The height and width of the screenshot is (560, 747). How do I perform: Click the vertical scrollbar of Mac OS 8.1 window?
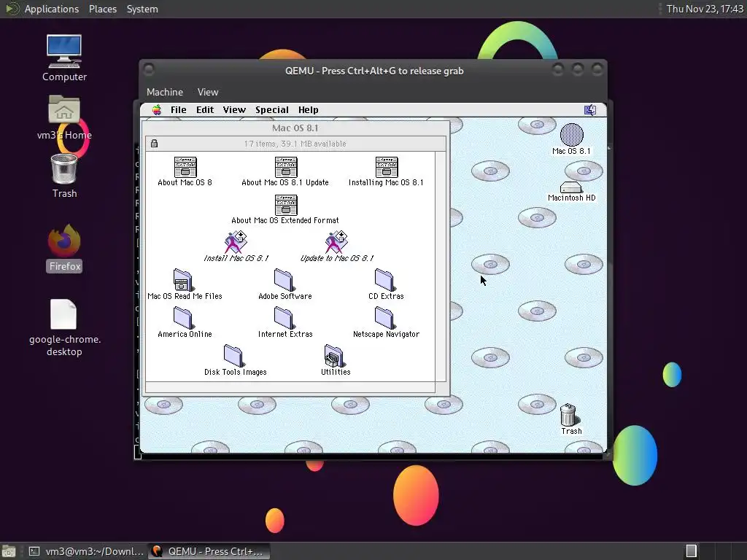click(441, 265)
